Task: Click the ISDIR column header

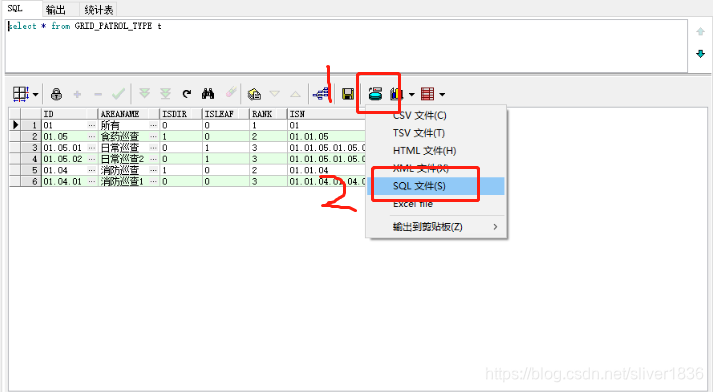Action: click(181, 114)
